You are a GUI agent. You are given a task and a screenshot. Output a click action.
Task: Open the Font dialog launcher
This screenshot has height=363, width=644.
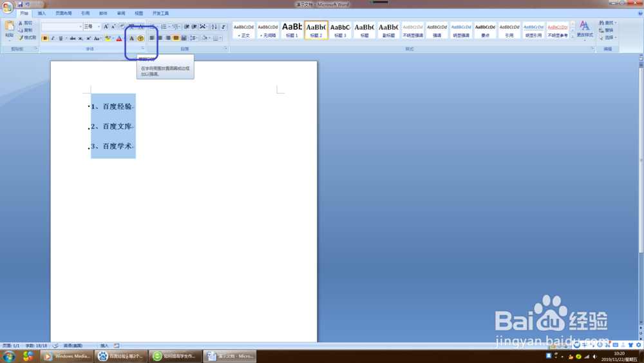pos(142,48)
